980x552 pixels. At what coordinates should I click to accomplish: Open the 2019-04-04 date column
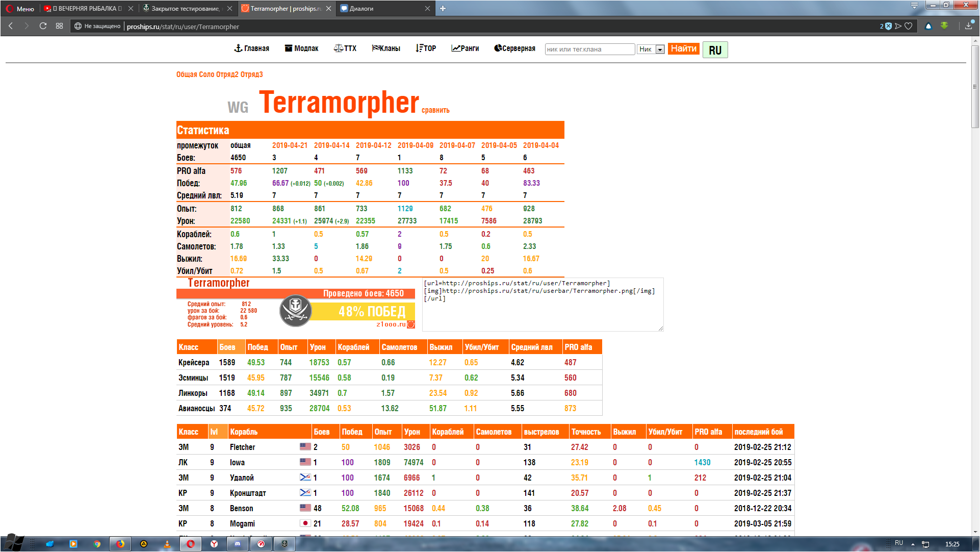coord(540,145)
